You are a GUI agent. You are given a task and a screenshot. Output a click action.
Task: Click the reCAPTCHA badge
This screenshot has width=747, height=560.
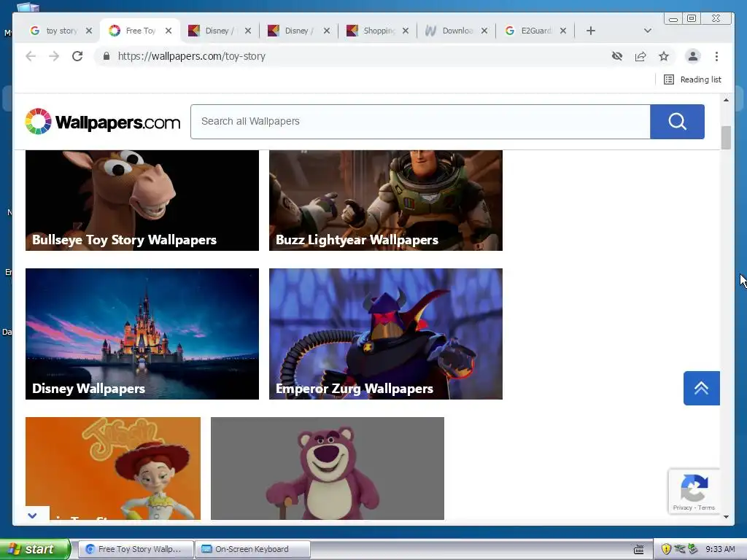point(694,491)
